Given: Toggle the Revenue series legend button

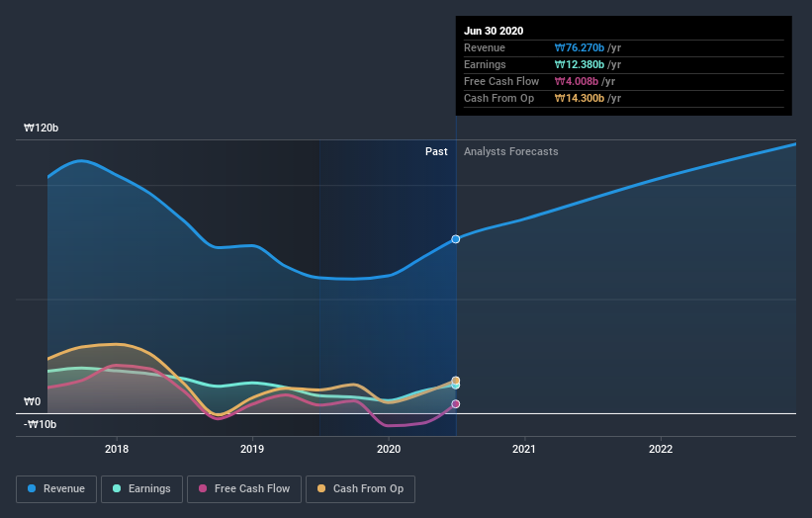Looking at the screenshot, I should click(x=56, y=489).
